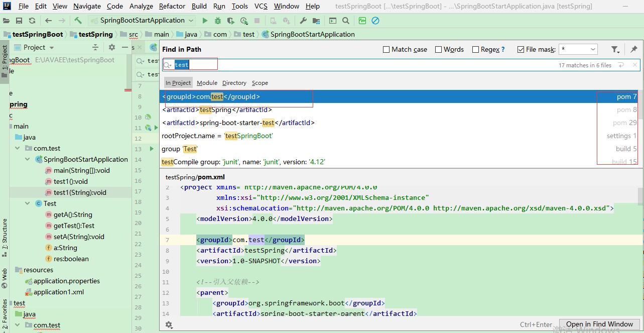The image size is (644, 333).
Task: Toggle Match case checkbox
Action: coord(386,49)
